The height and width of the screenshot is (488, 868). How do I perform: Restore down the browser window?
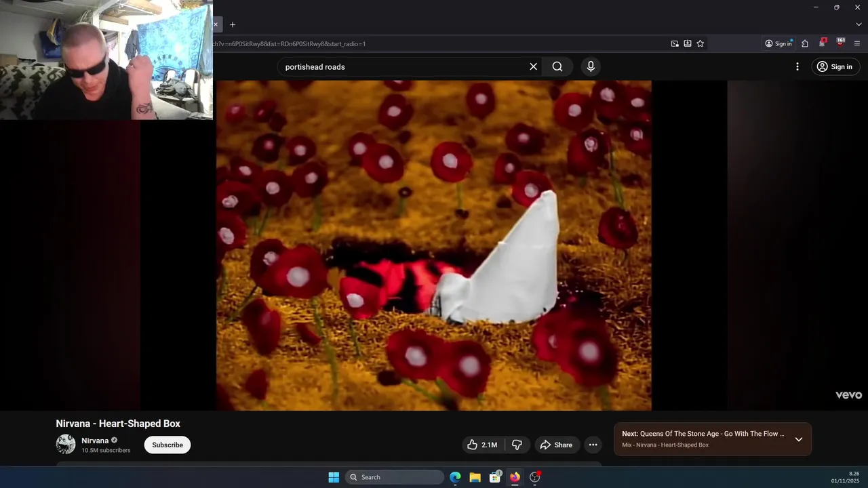pyautogui.click(x=837, y=7)
